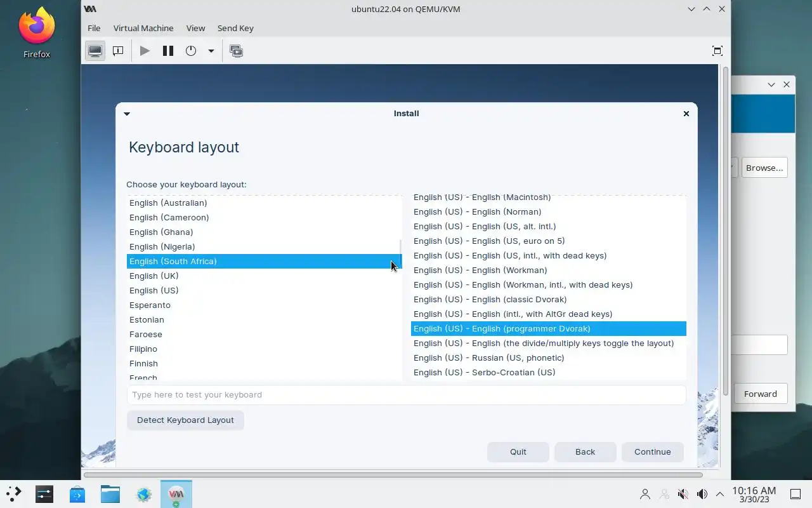This screenshot has height=508, width=812.
Task: Open the web browser globe icon
Action: tap(144, 494)
